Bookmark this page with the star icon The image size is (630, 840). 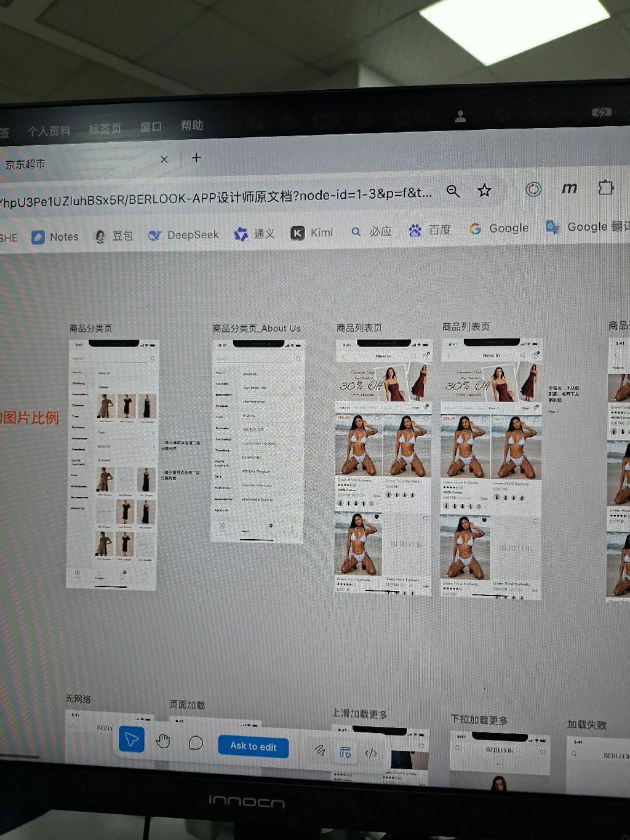tap(485, 190)
